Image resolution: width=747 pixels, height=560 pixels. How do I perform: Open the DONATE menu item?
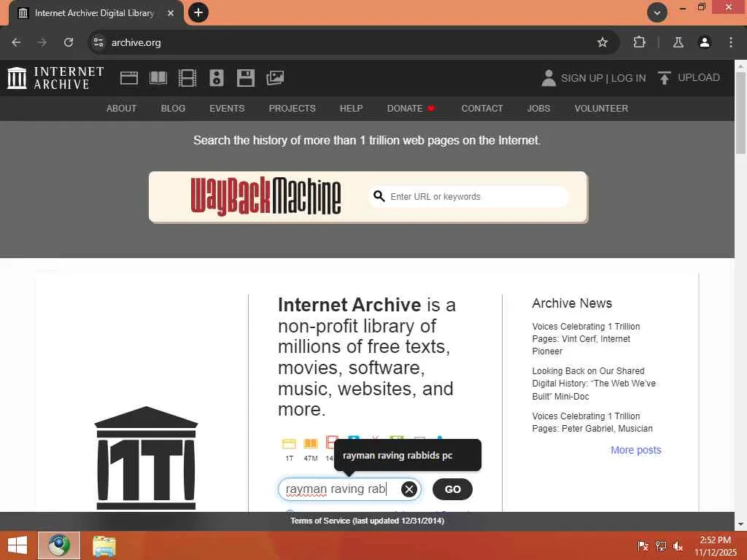coord(411,109)
